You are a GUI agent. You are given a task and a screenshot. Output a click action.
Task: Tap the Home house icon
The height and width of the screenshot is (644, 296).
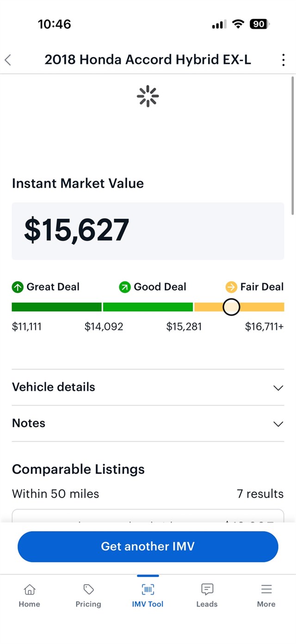tap(29, 589)
